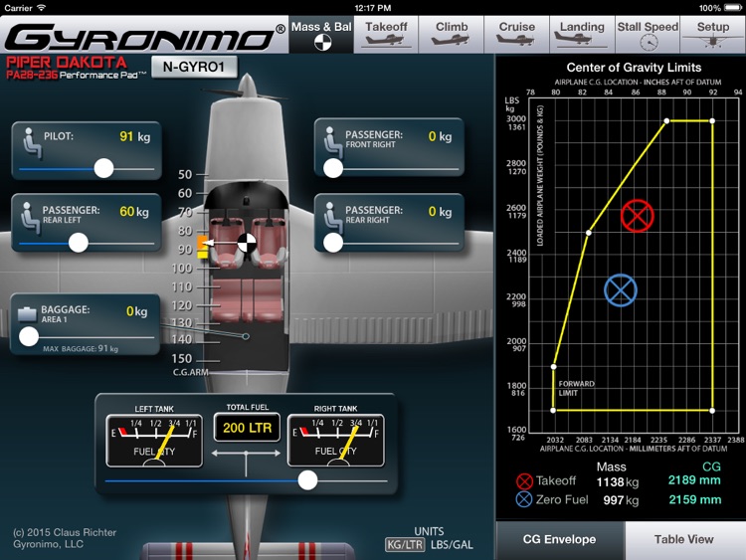This screenshot has height=560, width=746.
Task: Click the 12:17 PM clock
Action: point(373,8)
